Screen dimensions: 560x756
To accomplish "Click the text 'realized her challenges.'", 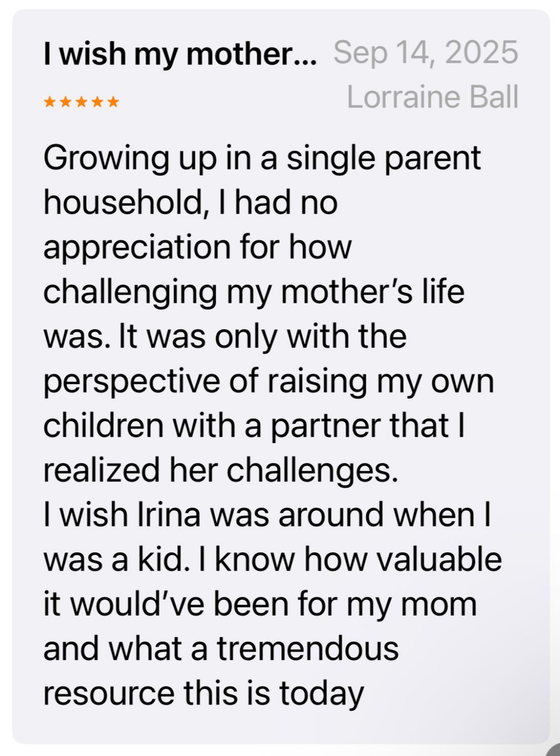I will click(220, 470).
